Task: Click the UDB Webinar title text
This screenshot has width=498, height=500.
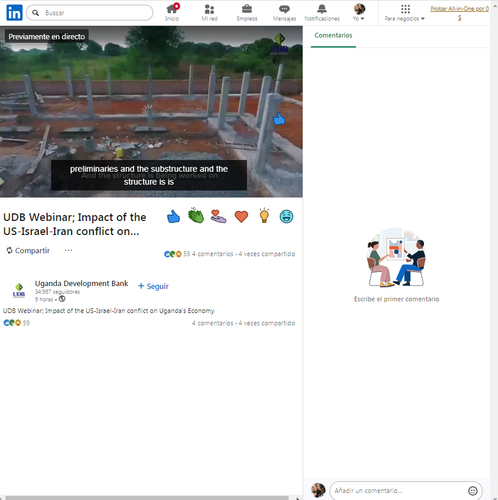Action: coord(75,224)
